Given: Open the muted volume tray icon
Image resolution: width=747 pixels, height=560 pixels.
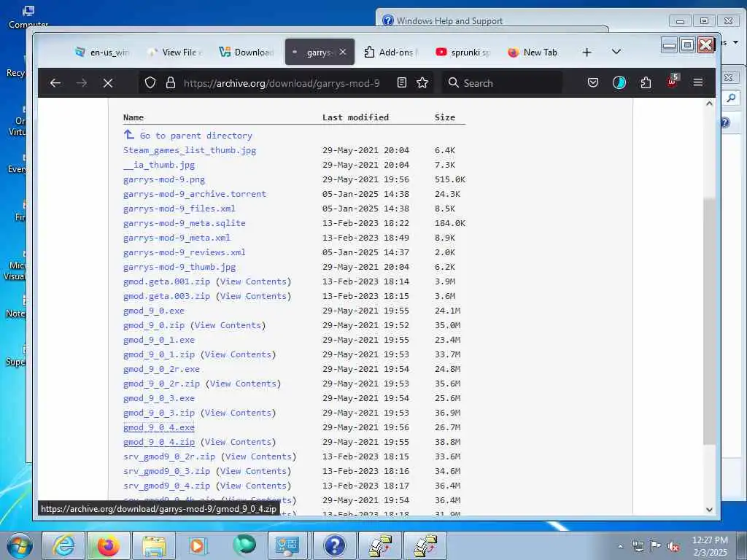Looking at the screenshot, I should [x=674, y=546].
